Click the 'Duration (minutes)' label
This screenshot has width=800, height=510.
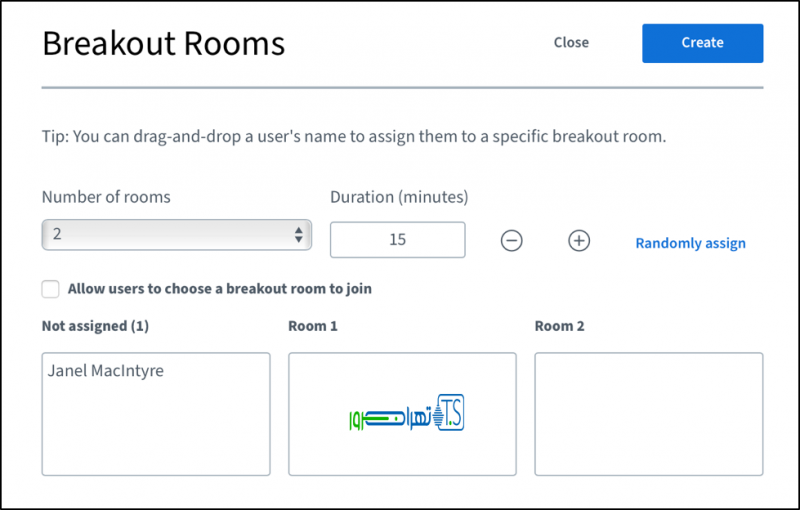coord(399,197)
